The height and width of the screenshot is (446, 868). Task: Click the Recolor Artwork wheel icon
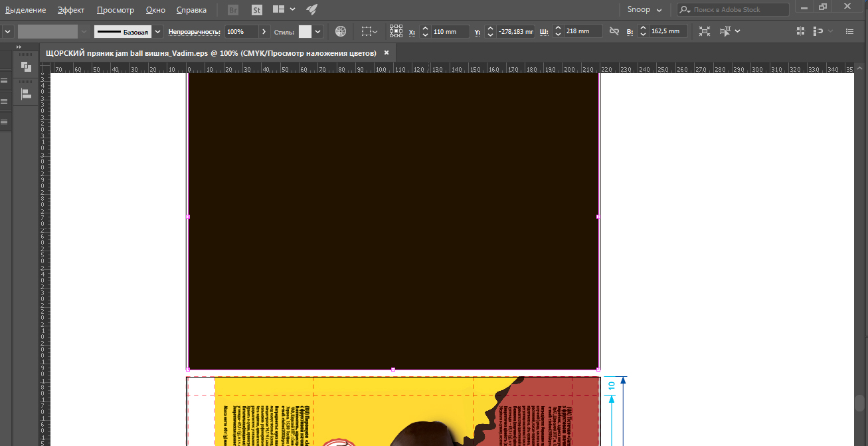341,31
